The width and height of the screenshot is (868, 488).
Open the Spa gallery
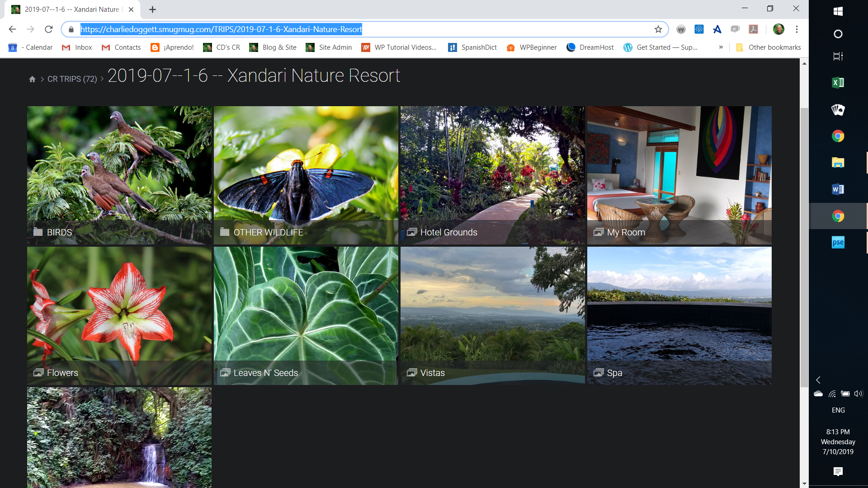click(679, 316)
